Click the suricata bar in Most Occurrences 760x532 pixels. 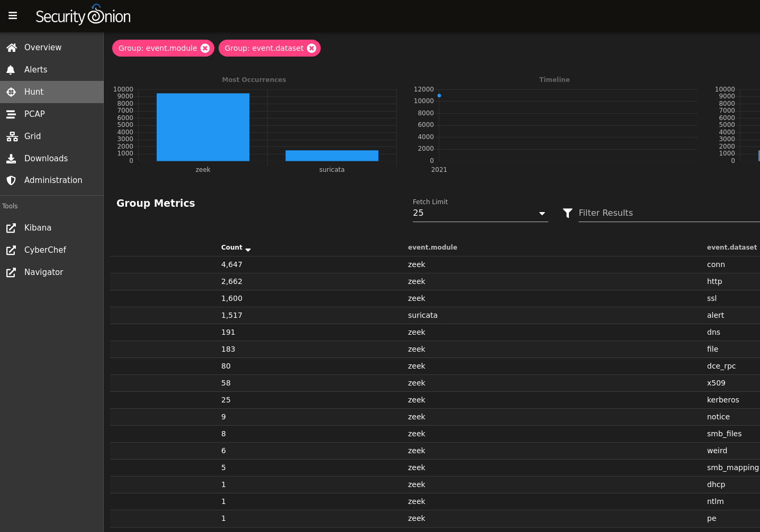[332, 155]
